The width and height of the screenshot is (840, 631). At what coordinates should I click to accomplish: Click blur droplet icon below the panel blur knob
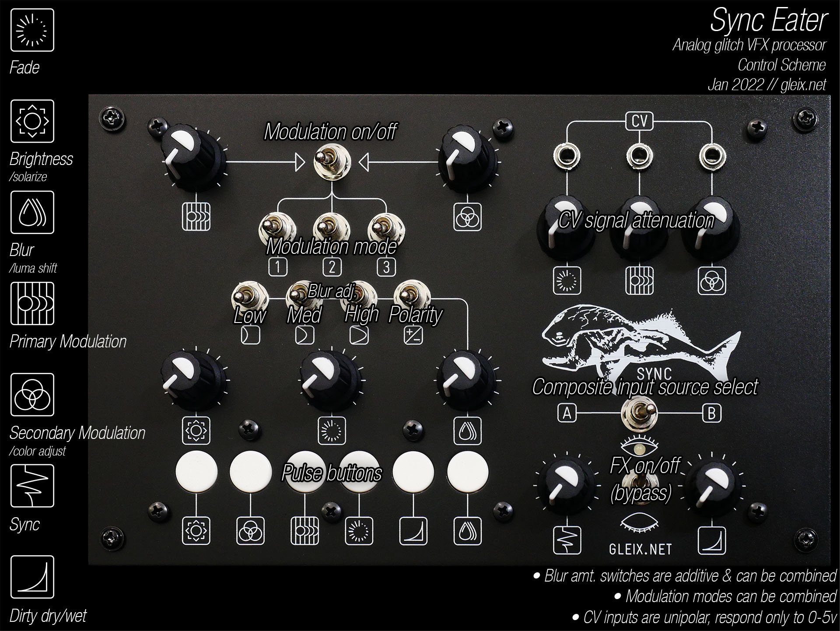[467, 431]
